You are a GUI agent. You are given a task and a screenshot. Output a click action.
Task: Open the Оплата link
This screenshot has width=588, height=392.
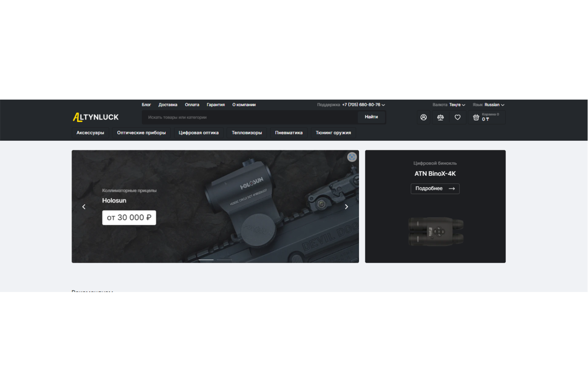pyautogui.click(x=192, y=105)
